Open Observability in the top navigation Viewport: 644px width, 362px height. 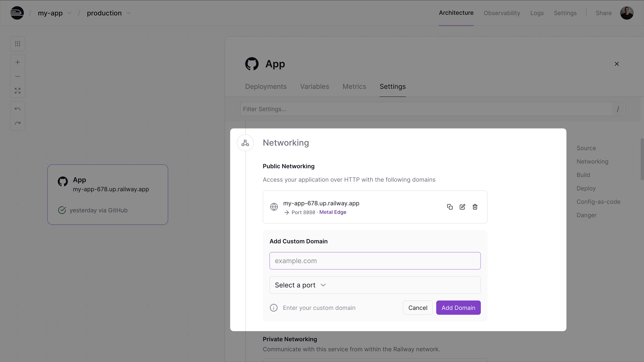click(502, 13)
